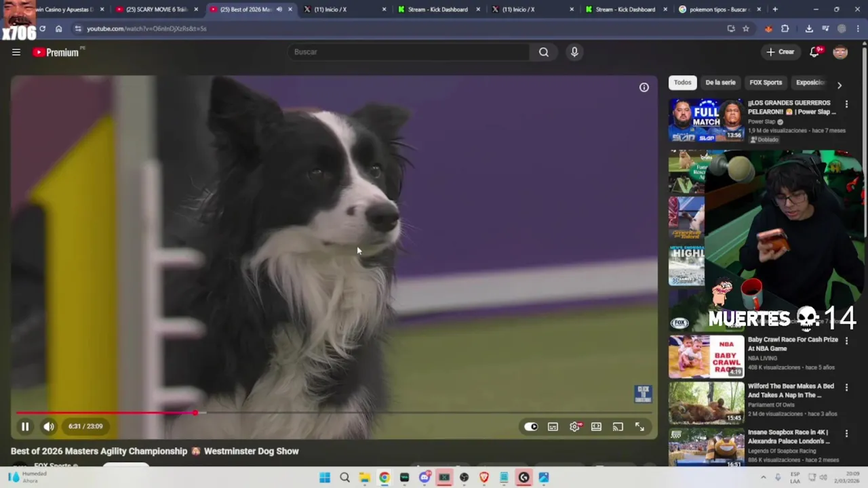Show more filter chips with arrow
This screenshot has height=488, width=868.
[840, 85]
